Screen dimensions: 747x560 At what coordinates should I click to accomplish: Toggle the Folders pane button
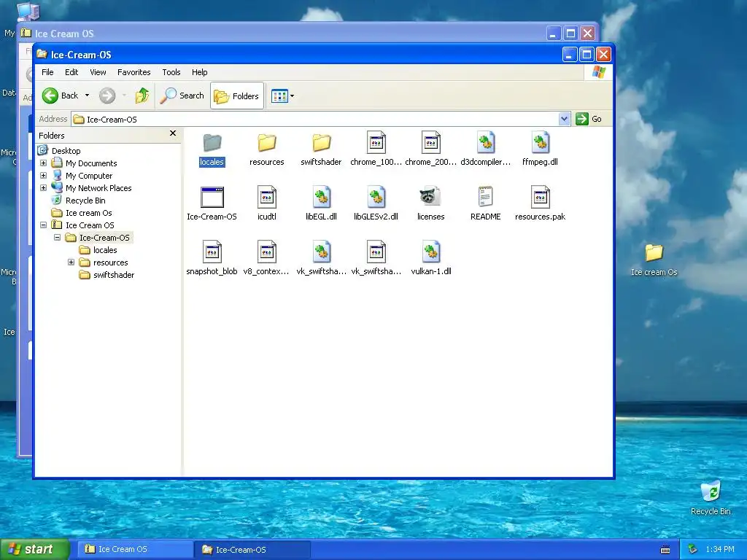tap(237, 96)
